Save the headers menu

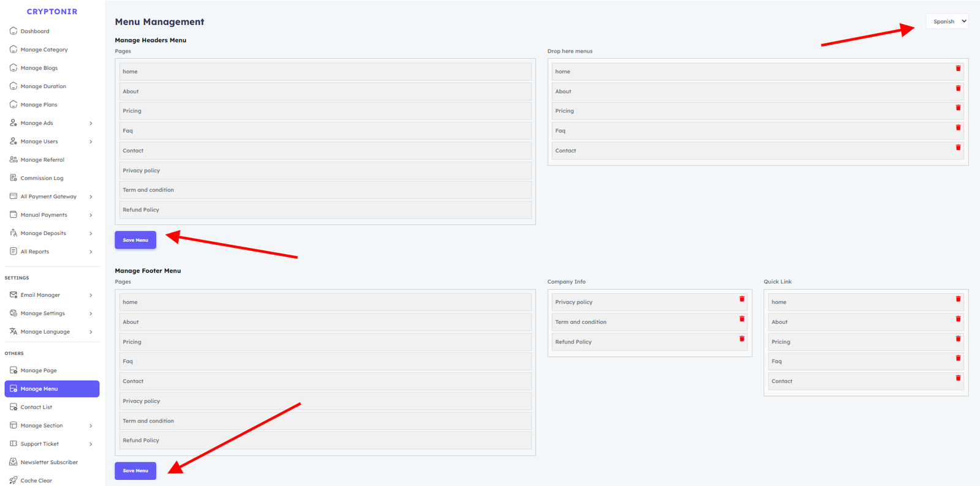click(135, 240)
